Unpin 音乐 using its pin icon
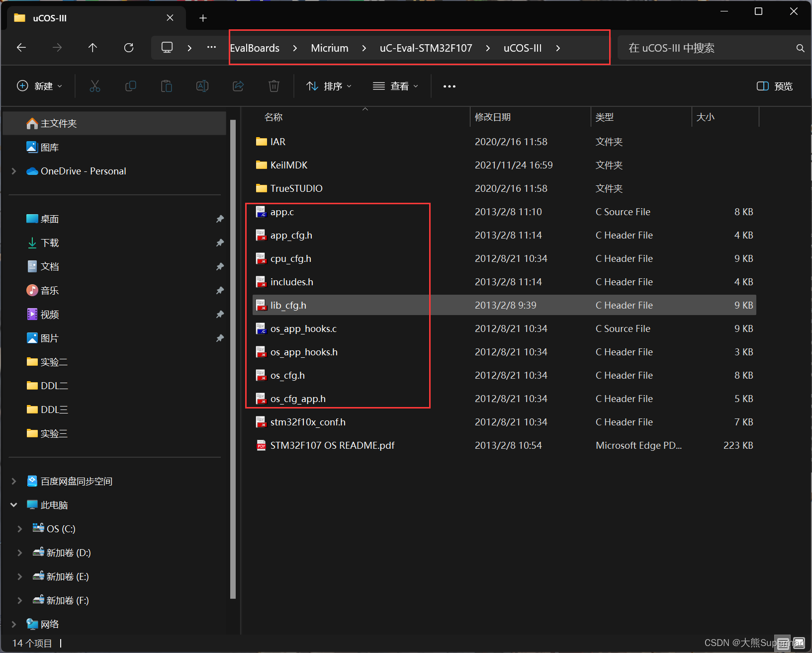Viewport: 812px width, 653px height. (220, 291)
